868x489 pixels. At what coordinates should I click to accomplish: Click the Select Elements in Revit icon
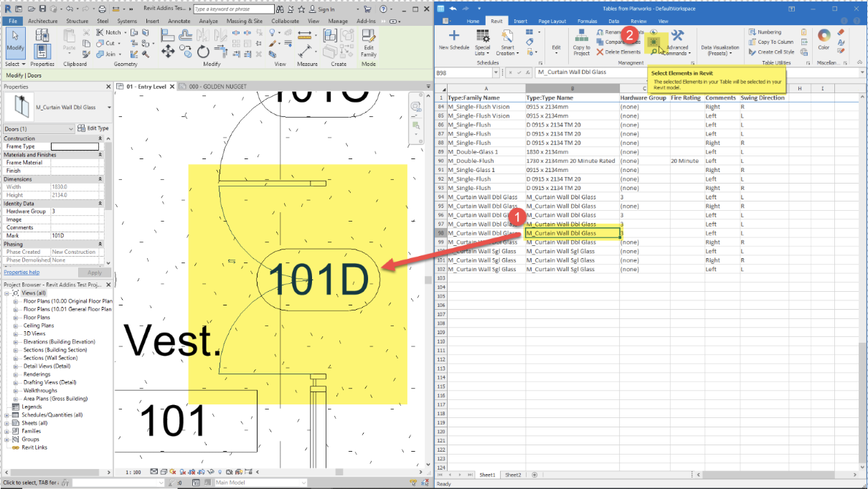point(654,42)
